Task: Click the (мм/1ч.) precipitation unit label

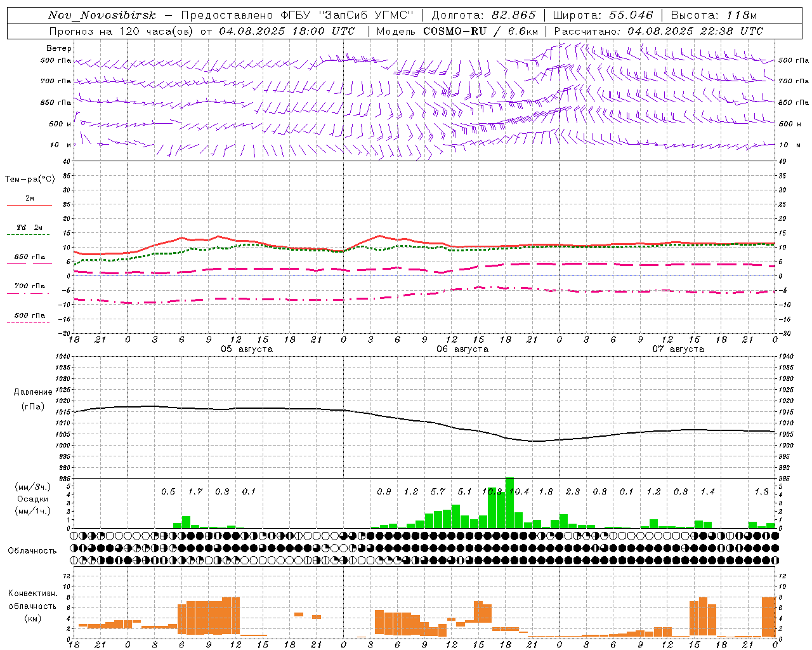Action: [x=32, y=511]
